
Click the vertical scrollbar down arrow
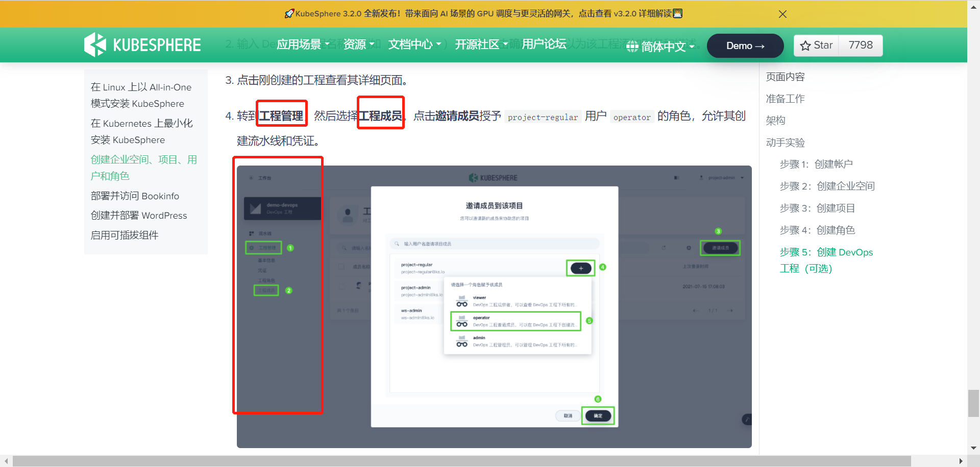(974, 448)
